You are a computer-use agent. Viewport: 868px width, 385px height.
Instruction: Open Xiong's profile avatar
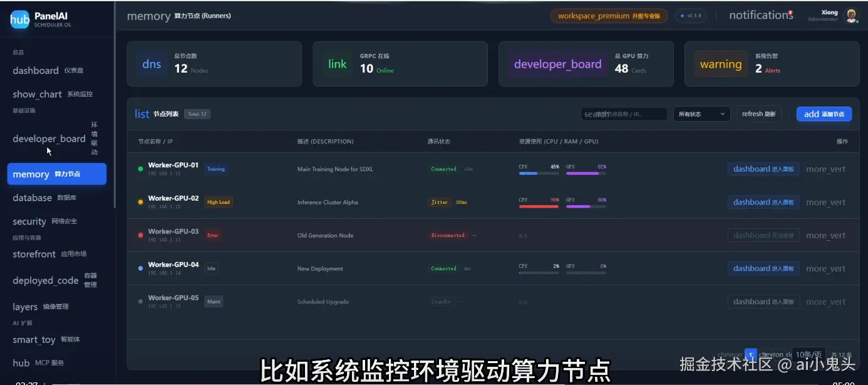coord(851,16)
